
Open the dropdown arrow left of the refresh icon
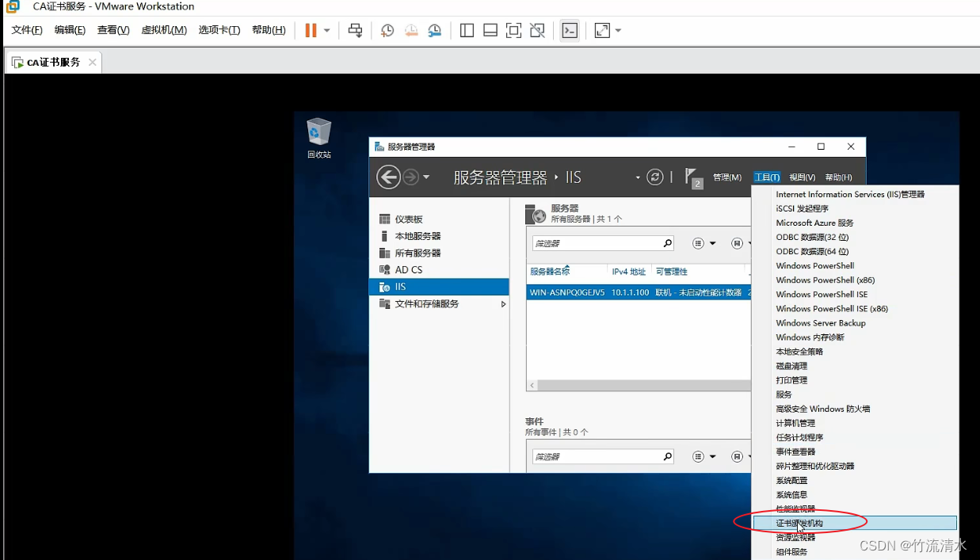point(638,177)
